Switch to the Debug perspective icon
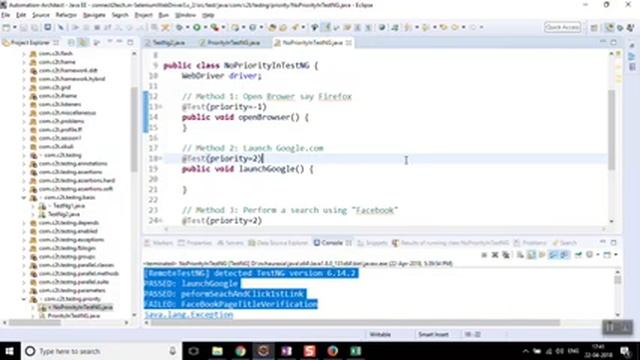This screenshot has width=640, height=360. [x=620, y=27]
